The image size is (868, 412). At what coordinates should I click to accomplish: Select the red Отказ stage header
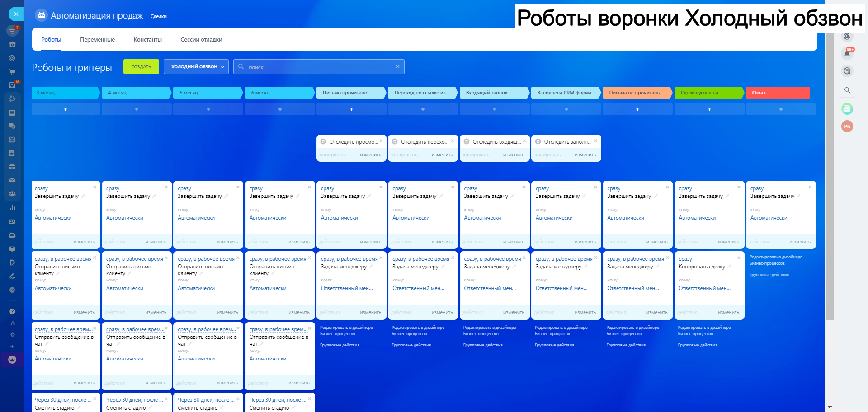(777, 93)
